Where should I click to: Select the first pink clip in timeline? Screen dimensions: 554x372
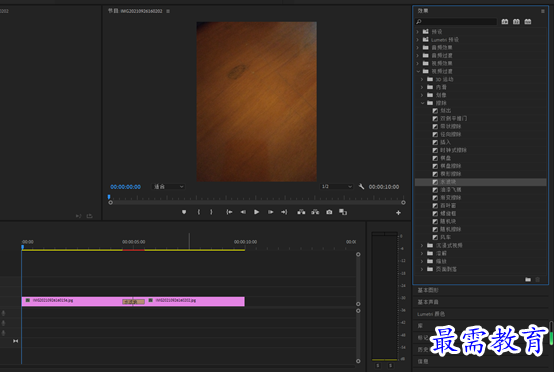[72, 301]
